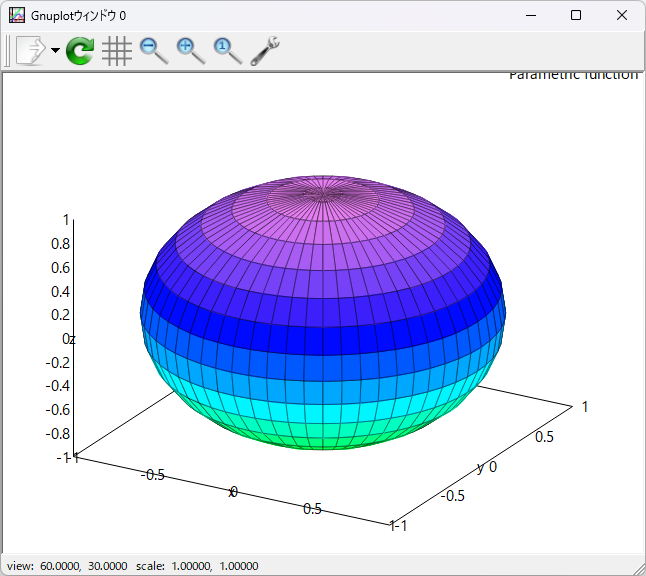Screen dimensions: 646x576
Task: Open the export dropdown arrow
Action: (55, 50)
